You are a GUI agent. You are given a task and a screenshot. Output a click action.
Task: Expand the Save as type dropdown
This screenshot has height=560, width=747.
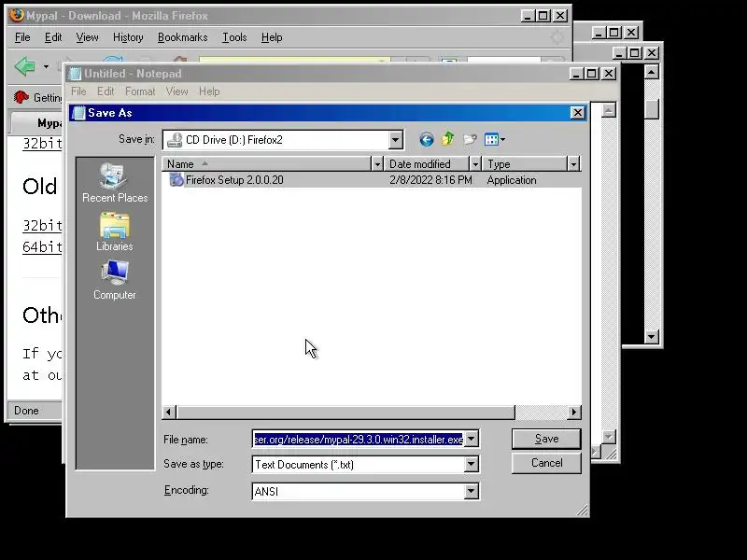[472, 464]
